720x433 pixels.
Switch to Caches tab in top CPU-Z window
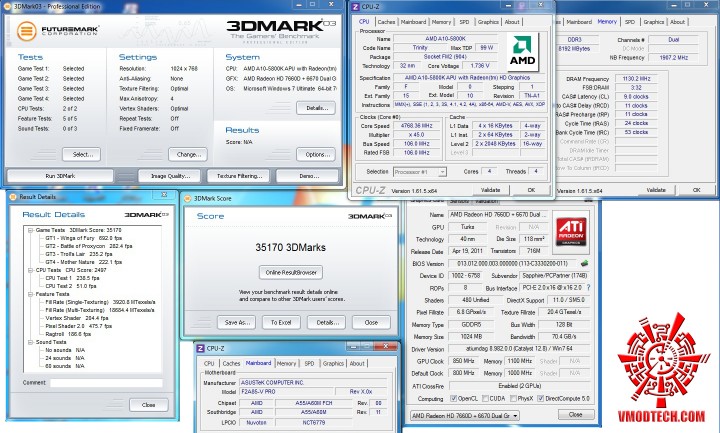(386, 22)
